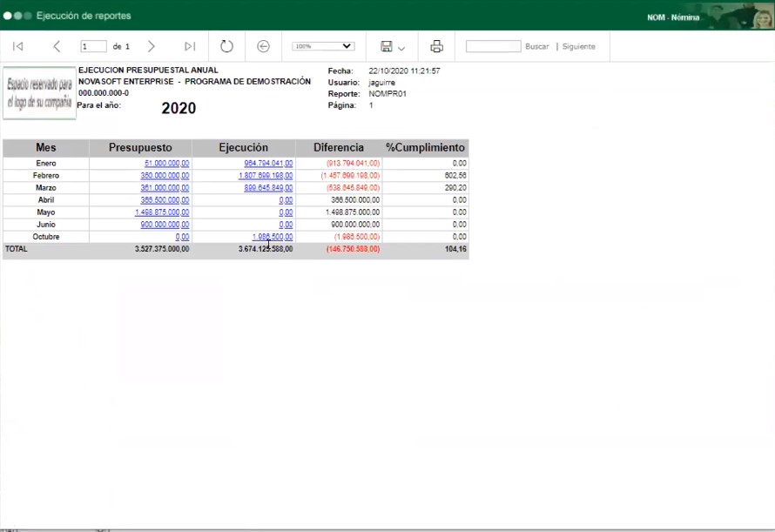Click the EJECUCION PRESUPUESTAL ANUAL heading
775x532 pixels.
tap(148, 71)
